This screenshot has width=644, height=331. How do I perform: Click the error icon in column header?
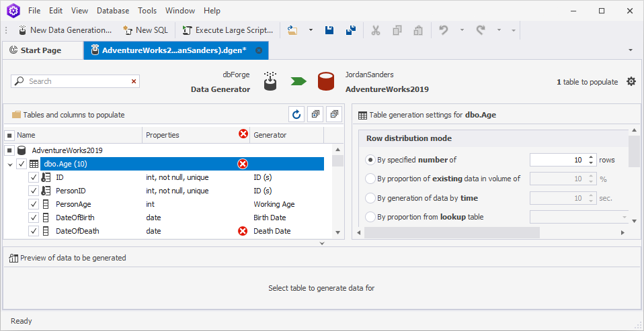point(243,134)
